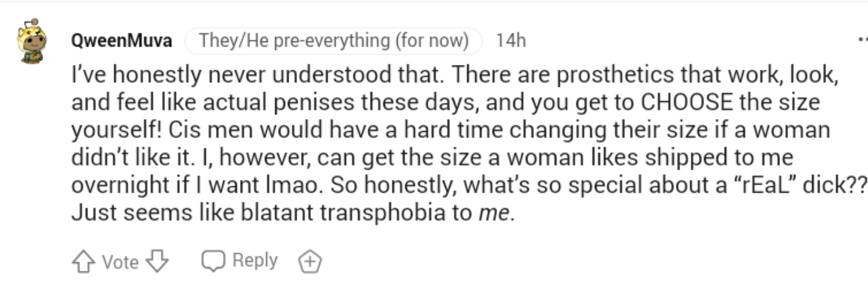Upvote the QweenMuva comment

click(x=83, y=262)
